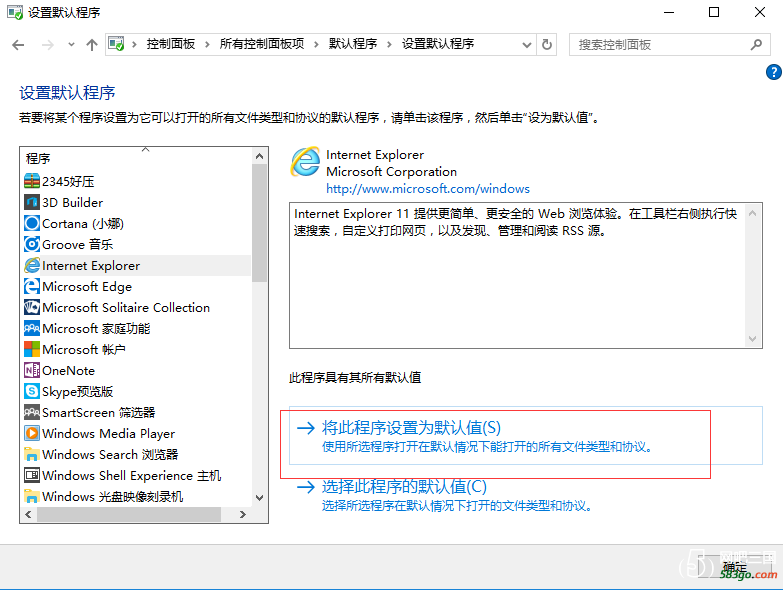This screenshot has width=783, height=590.
Task: Click the Microsoft Solitaire Collection icon
Action: pyautogui.click(x=32, y=307)
